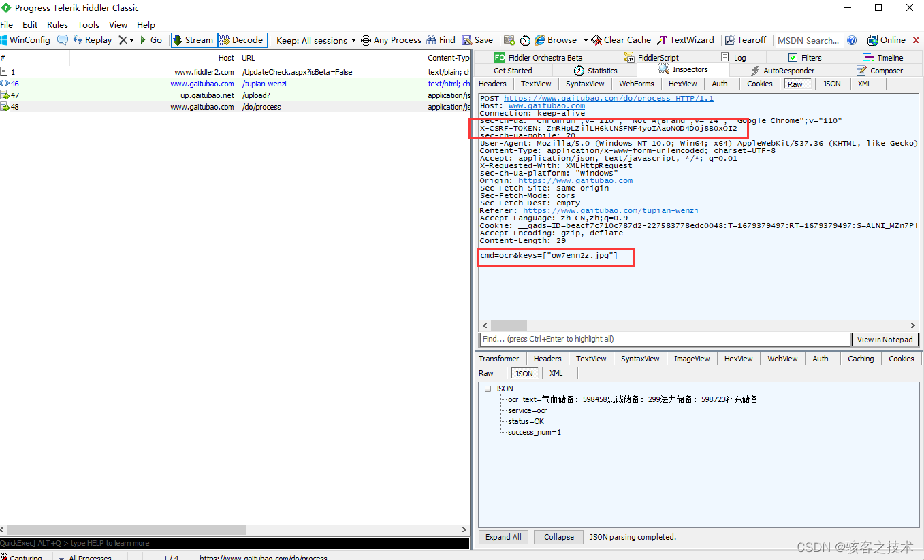
Task: Open the Rules menu
Action: tap(57, 24)
